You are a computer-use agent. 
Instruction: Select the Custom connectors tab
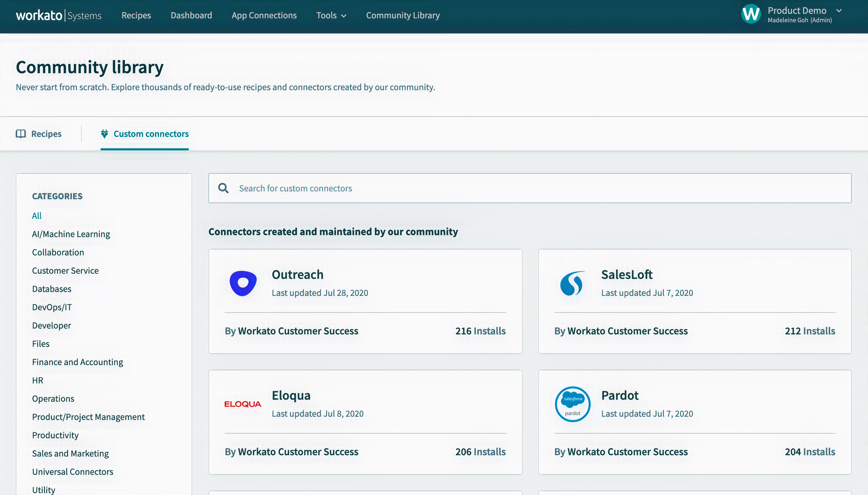[x=145, y=134]
